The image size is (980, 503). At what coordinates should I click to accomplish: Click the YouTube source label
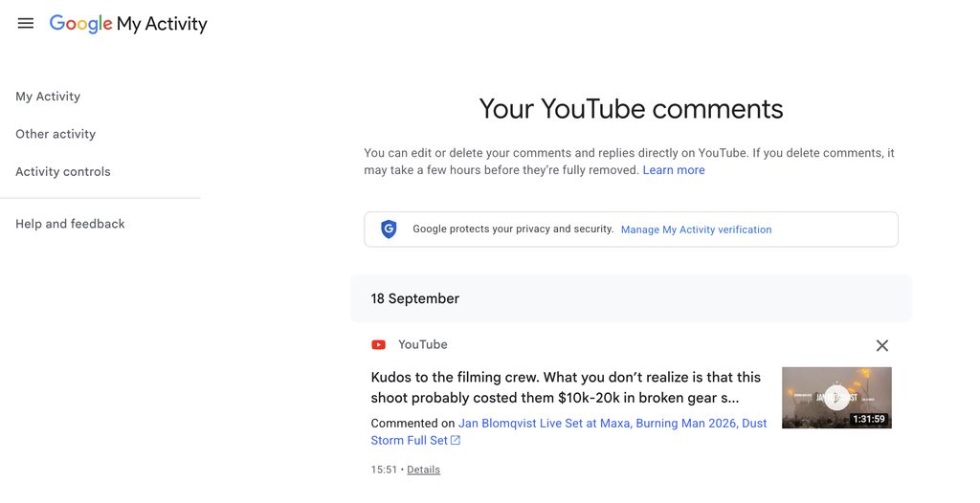coord(422,345)
